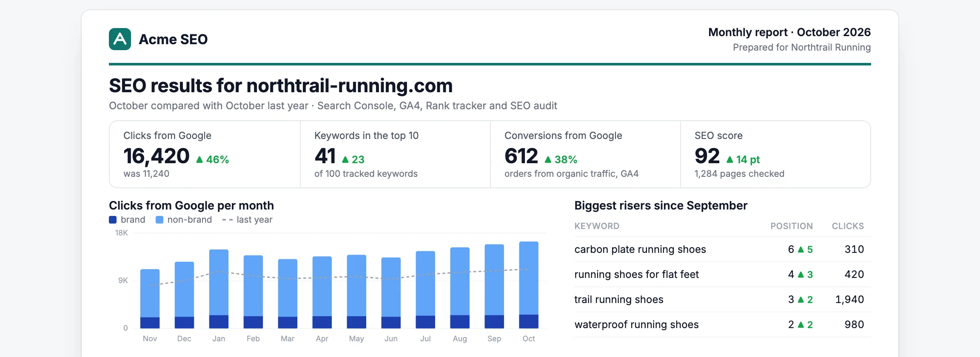Select the "carbon plate running shoes" keyword
This screenshot has width=980, height=357.
point(640,249)
